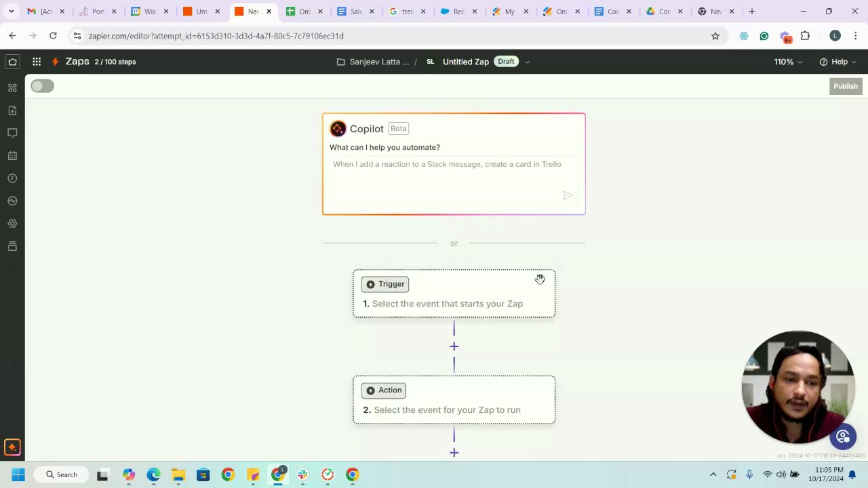Click the browser address bar URL
Image resolution: width=868 pixels, height=488 pixels.
click(x=216, y=36)
